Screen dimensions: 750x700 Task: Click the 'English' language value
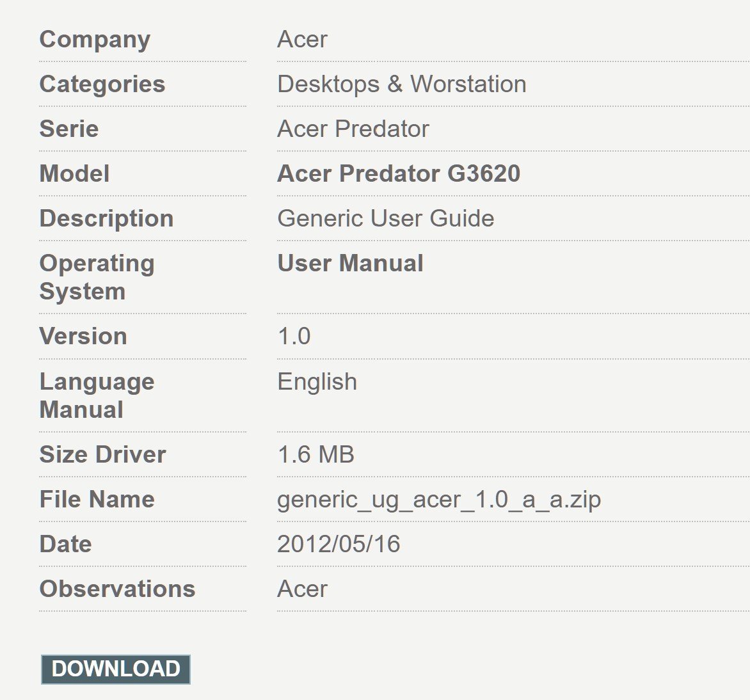click(317, 382)
